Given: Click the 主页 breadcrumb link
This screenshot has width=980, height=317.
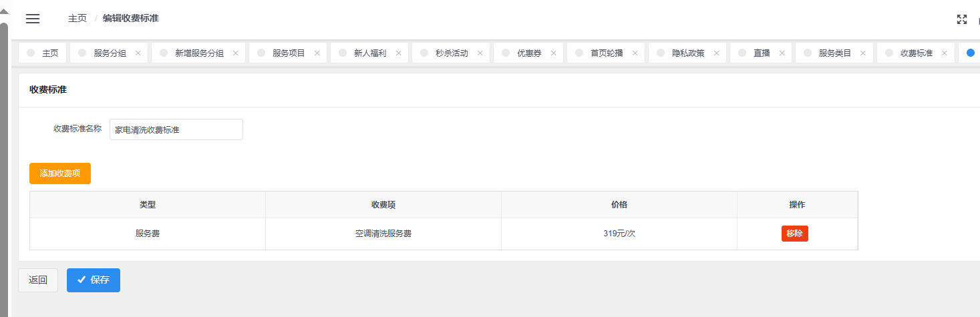Looking at the screenshot, I should click(x=77, y=19).
